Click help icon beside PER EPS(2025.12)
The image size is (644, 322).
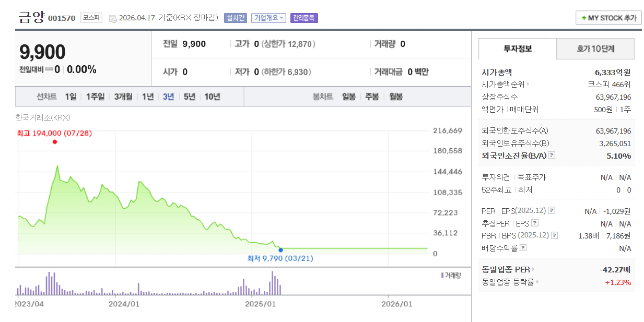coord(552,211)
